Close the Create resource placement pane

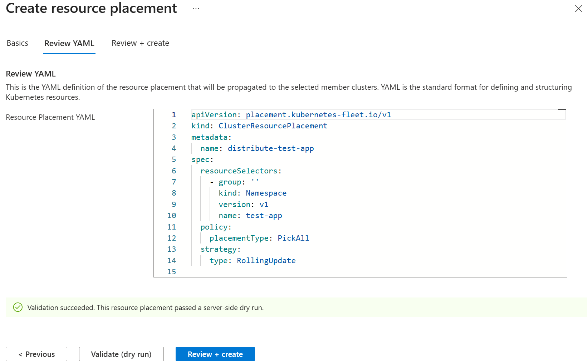tap(578, 9)
